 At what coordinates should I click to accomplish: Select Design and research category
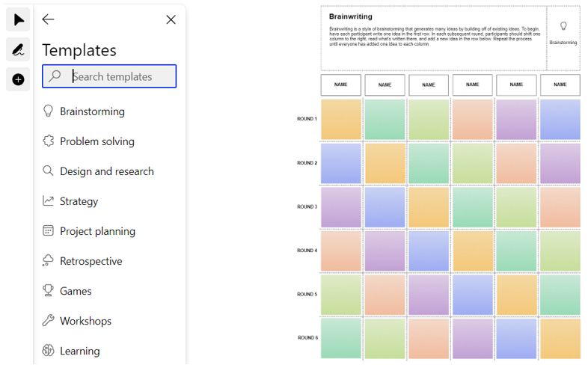pyautogui.click(x=106, y=171)
